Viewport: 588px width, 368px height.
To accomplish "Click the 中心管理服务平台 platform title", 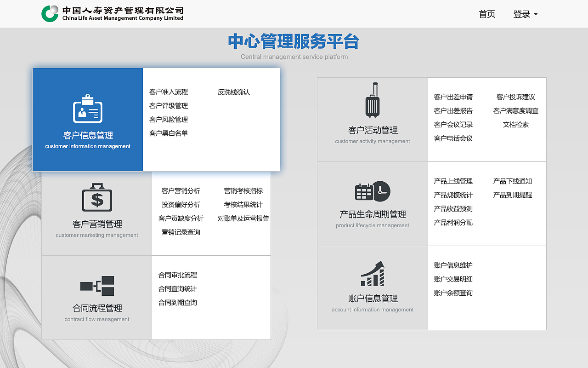I will click(294, 42).
